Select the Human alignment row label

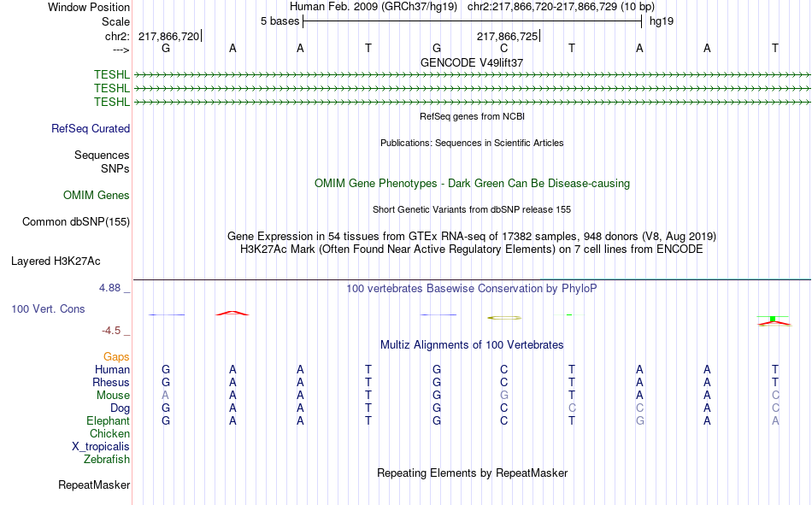tap(112, 369)
